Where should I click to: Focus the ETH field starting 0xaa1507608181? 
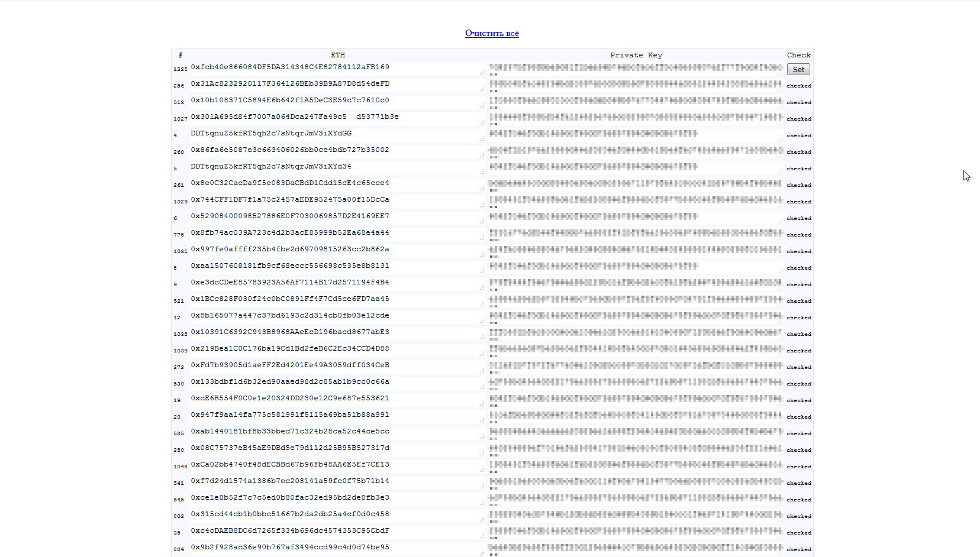tap(337, 268)
